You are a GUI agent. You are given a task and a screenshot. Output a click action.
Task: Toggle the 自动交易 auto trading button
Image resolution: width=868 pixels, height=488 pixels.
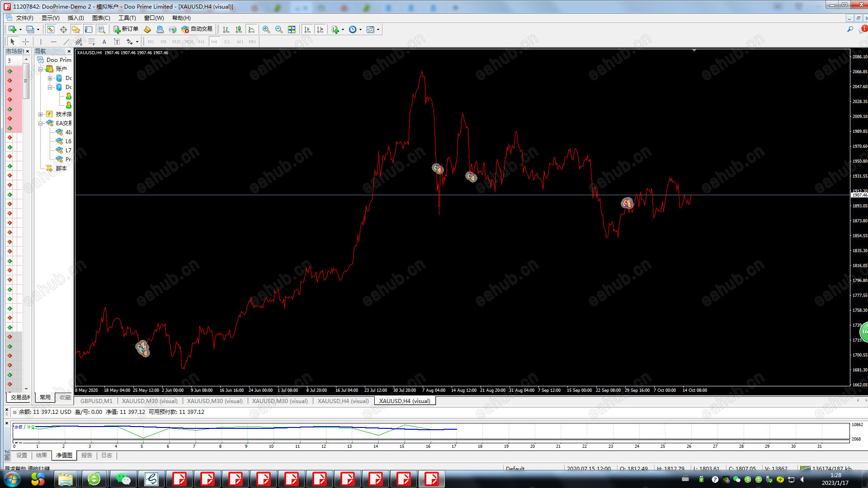click(x=197, y=29)
